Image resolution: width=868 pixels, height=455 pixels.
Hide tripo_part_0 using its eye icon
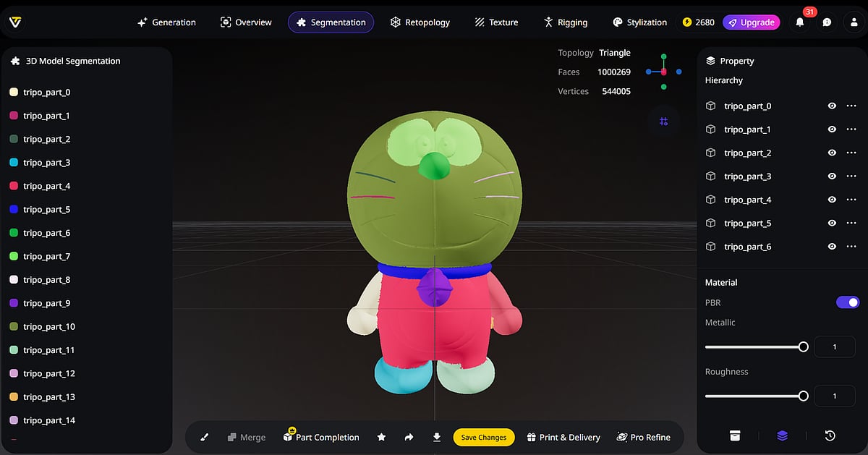point(832,106)
